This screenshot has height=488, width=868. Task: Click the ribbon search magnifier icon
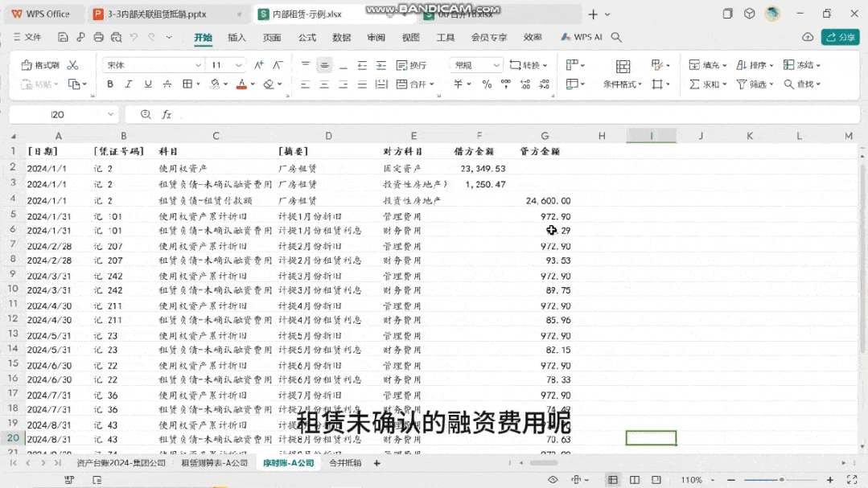tap(616, 37)
